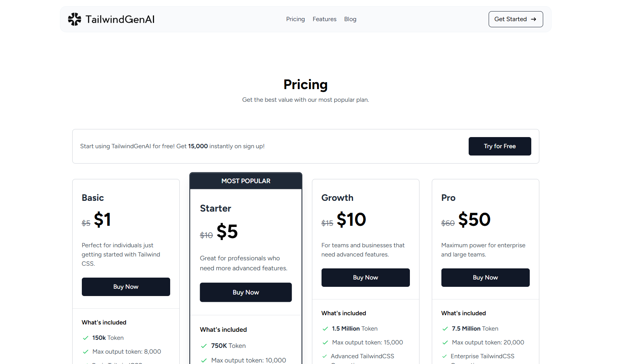Image resolution: width=635 pixels, height=364 pixels.
Task: Buy the Starter plan
Action: 245,292
